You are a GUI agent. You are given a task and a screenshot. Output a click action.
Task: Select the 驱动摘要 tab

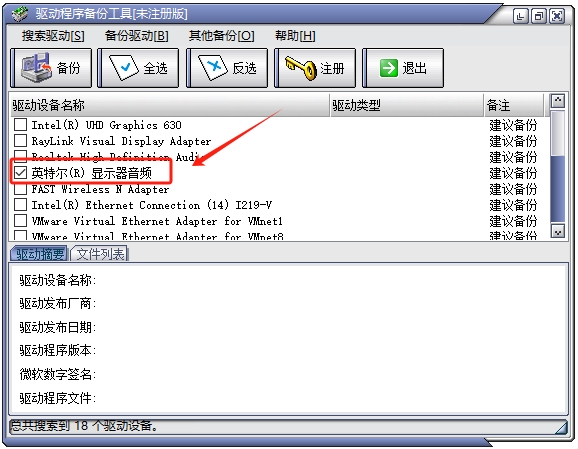[x=40, y=254]
